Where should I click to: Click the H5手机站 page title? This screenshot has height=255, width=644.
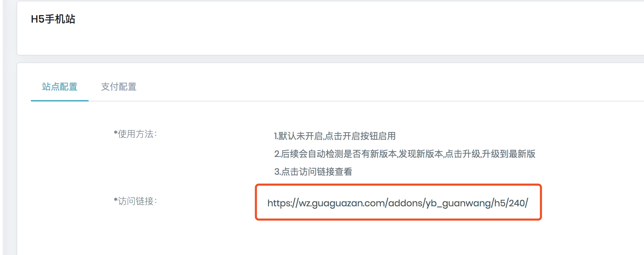[53, 19]
